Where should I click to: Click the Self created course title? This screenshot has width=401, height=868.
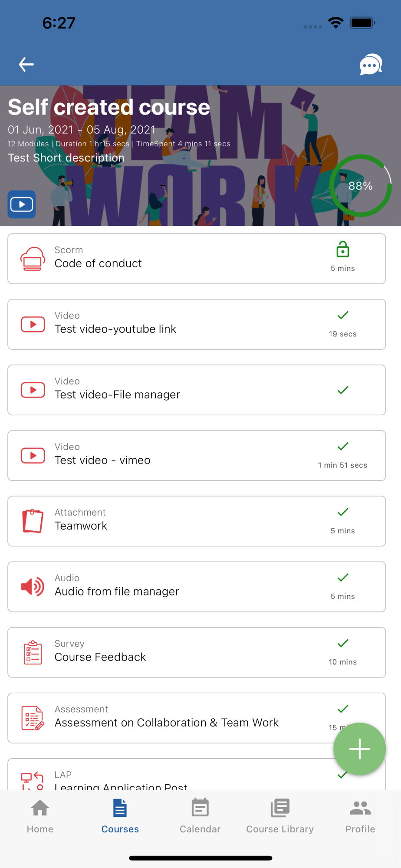(109, 107)
